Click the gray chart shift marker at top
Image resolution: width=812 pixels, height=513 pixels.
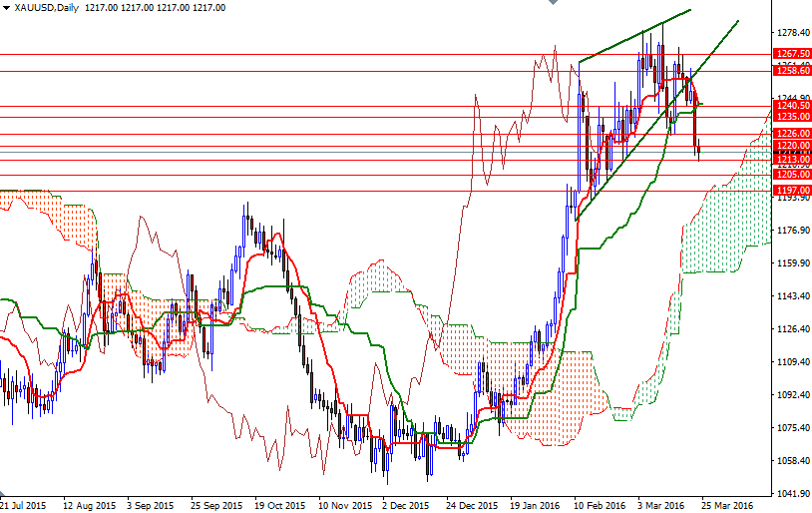point(553,2)
